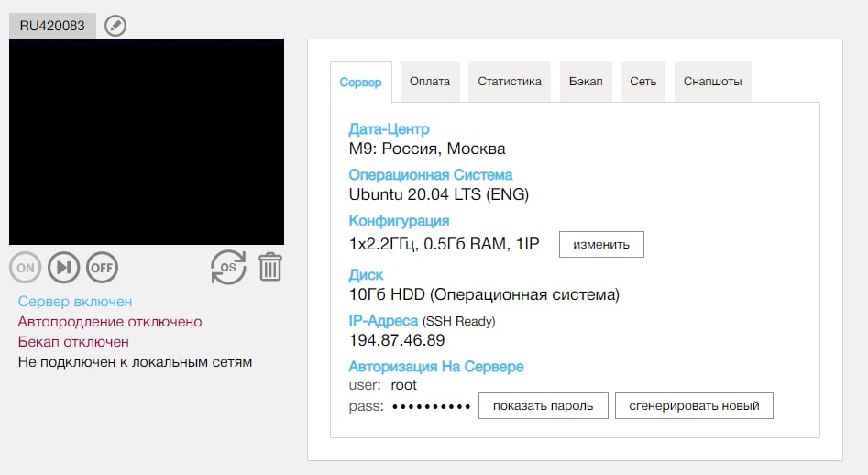Image resolution: width=868 pixels, height=475 pixels.
Task: Click the Диск heading link
Action: [x=366, y=275]
